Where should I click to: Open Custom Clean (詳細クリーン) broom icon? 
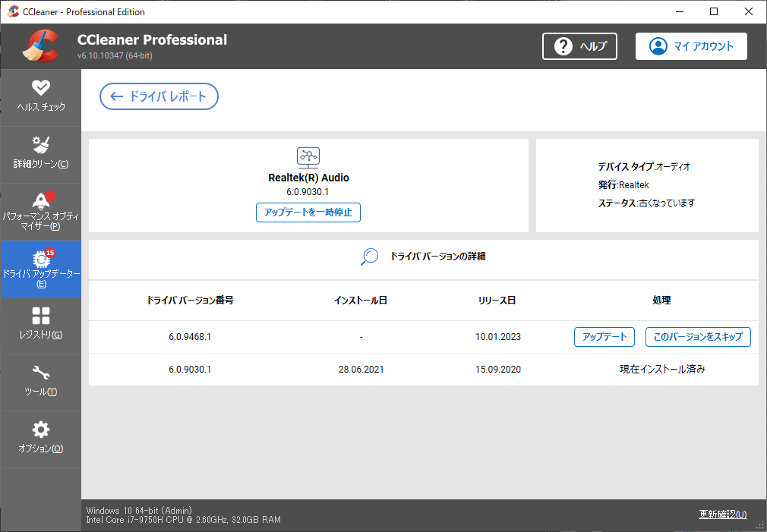(40, 145)
